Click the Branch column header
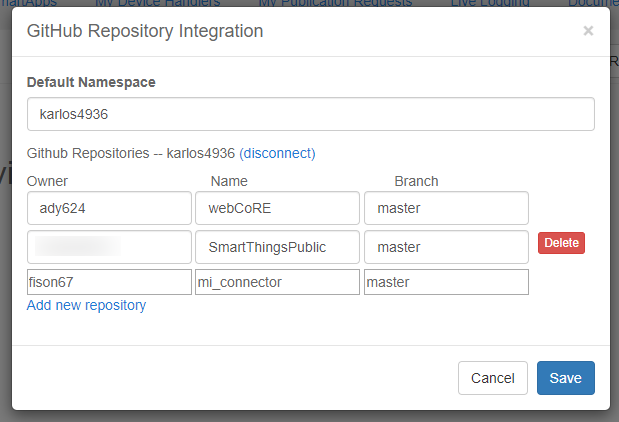Image resolution: width=619 pixels, height=422 pixels. [416, 181]
